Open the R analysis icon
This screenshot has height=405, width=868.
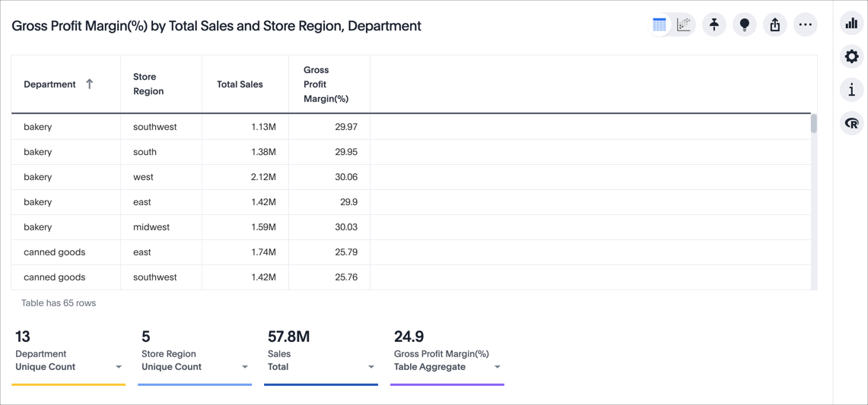[851, 123]
